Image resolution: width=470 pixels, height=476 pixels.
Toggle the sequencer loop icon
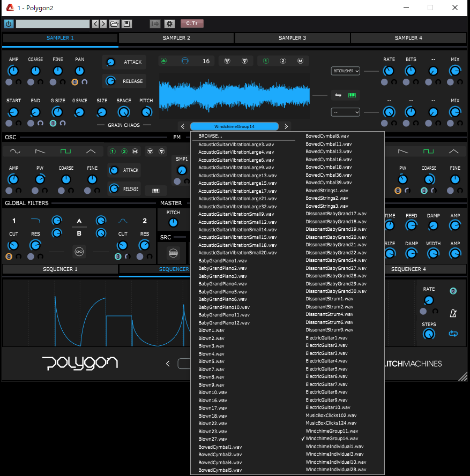point(453,334)
